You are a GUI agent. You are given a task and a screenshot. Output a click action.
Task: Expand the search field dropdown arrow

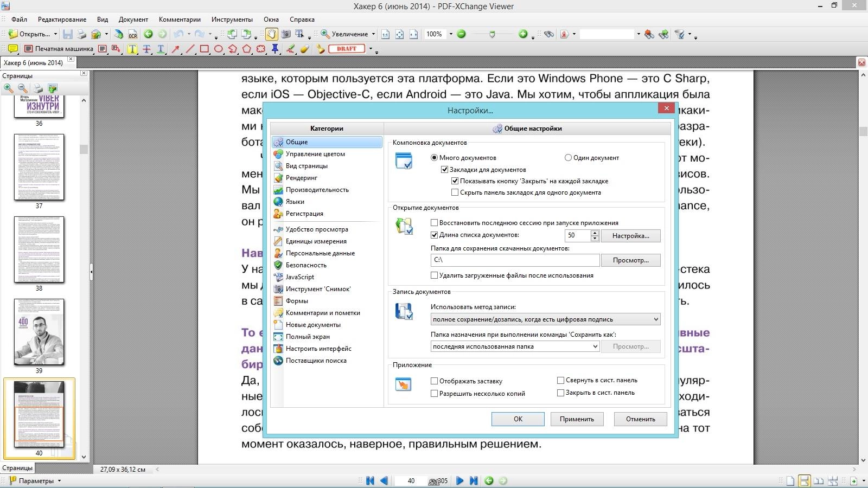638,34
